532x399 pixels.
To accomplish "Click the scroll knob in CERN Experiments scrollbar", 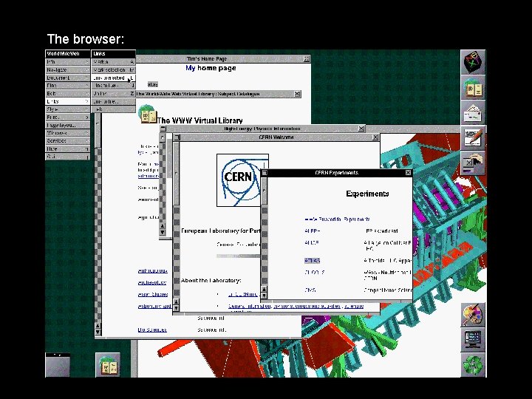I will 265,191.
